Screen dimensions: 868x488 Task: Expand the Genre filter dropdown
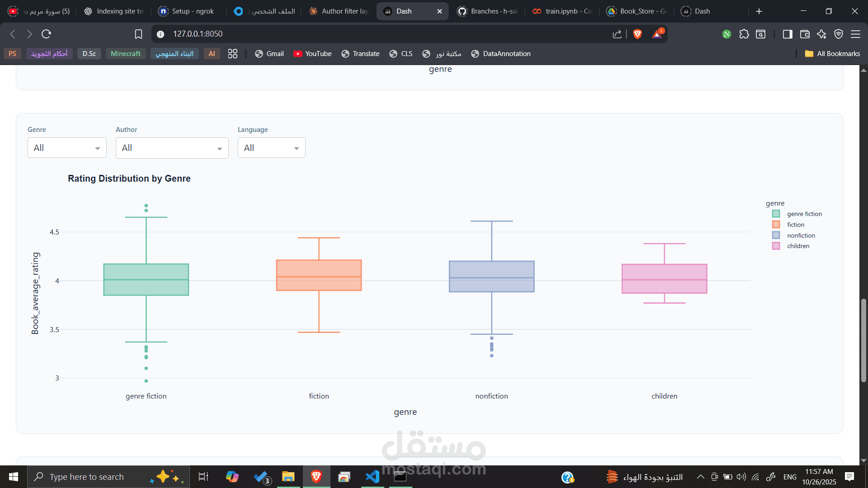(x=67, y=148)
